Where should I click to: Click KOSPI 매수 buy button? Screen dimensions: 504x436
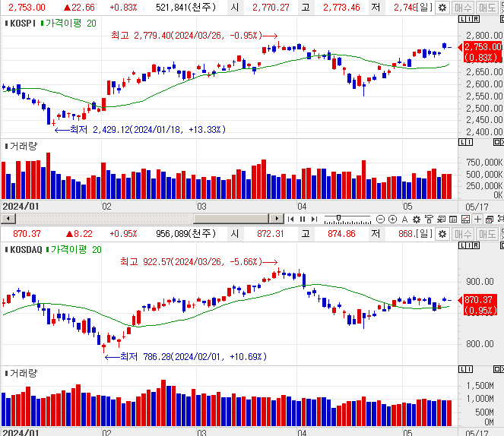[463, 8]
